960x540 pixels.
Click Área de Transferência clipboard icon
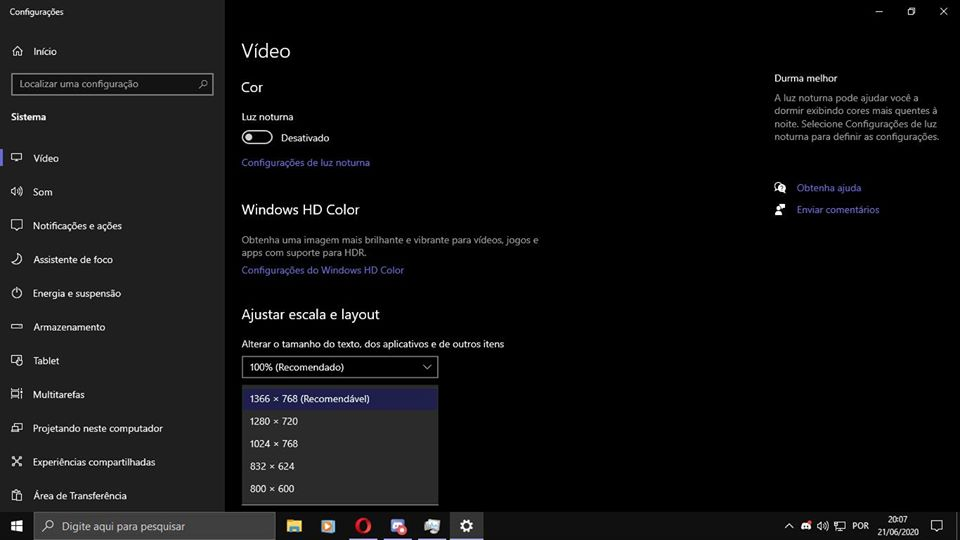(x=17, y=495)
